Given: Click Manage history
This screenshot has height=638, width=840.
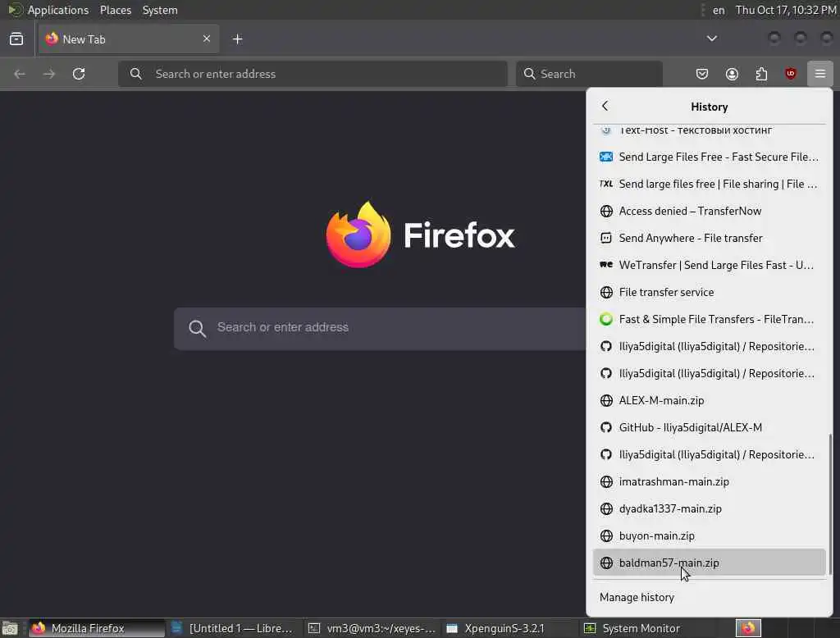Looking at the screenshot, I should 710,597.
